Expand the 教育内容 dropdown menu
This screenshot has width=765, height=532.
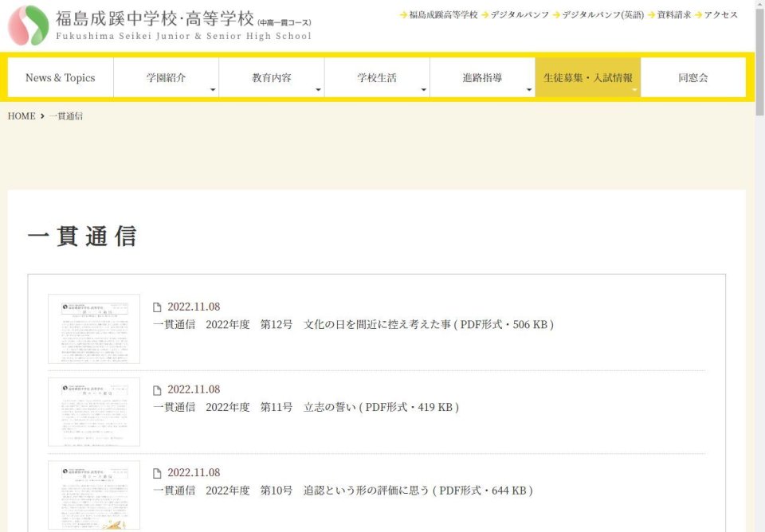(x=271, y=78)
